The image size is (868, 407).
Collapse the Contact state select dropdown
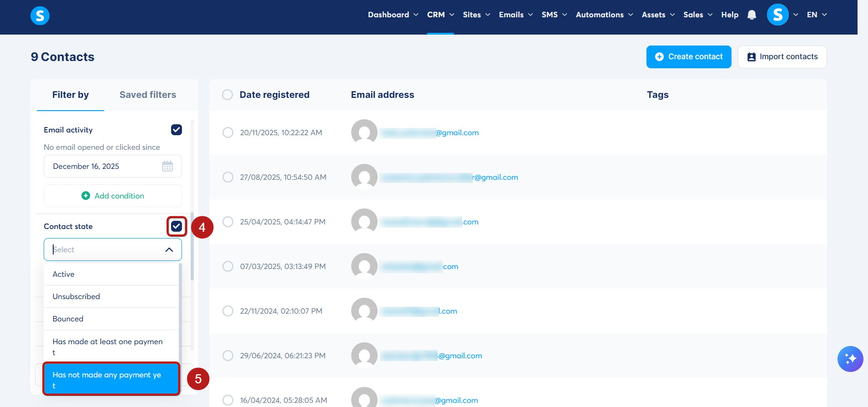point(169,249)
